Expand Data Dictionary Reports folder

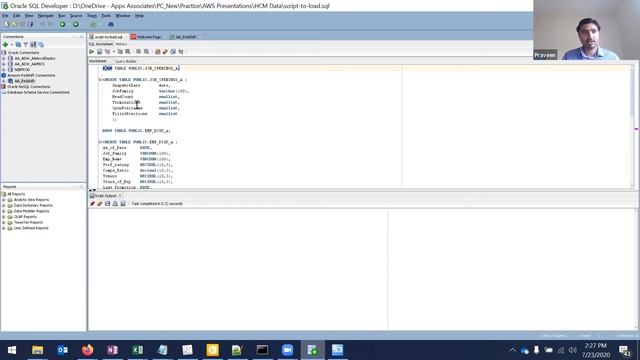[4, 206]
